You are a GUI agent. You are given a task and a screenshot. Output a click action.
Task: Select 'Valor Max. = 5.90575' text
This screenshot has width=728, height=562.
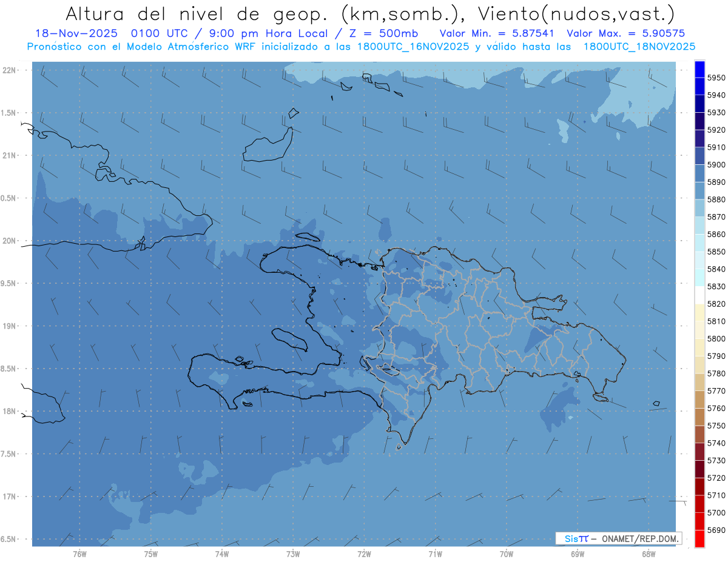pos(626,33)
